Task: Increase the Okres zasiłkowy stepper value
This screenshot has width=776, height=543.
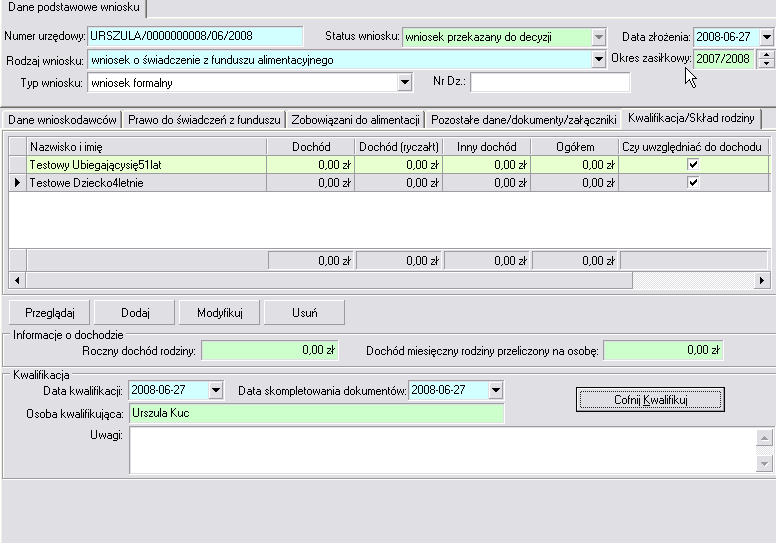Action: tap(766, 55)
